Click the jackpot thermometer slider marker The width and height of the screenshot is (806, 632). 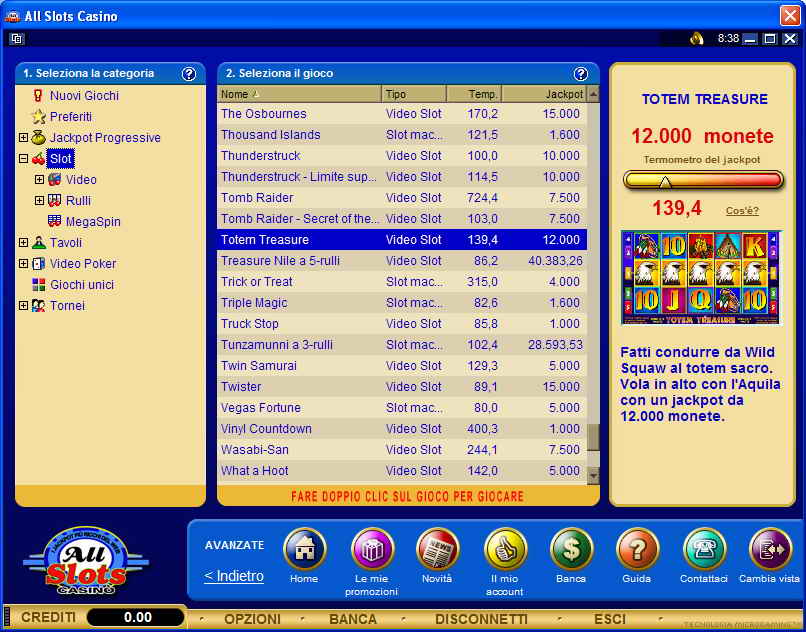(x=664, y=181)
